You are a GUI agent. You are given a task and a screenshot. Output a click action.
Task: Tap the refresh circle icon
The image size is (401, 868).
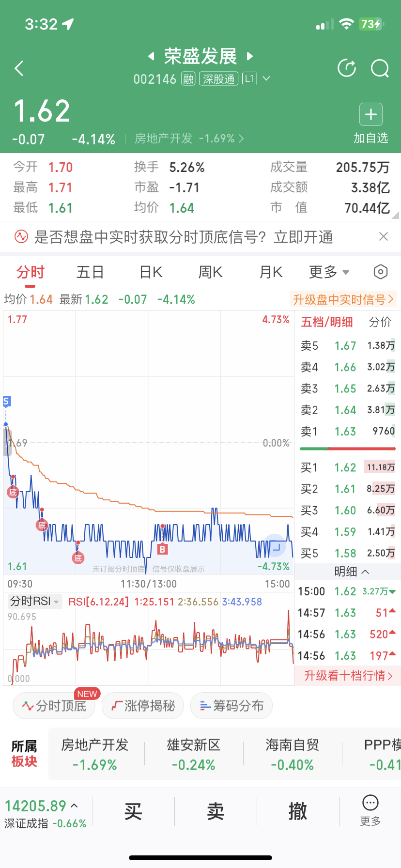(347, 68)
